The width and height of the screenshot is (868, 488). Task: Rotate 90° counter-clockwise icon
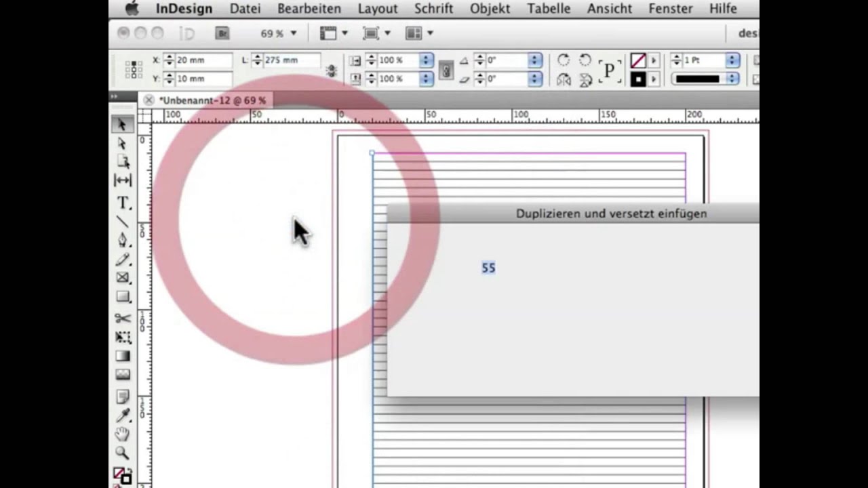point(585,60)
